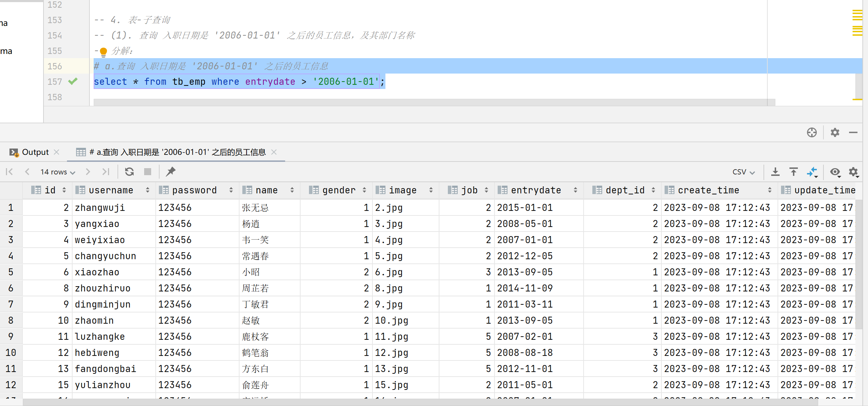Click the green checkmark on line 157
This screenshot has width=868, height=406.
pos(73,81)
